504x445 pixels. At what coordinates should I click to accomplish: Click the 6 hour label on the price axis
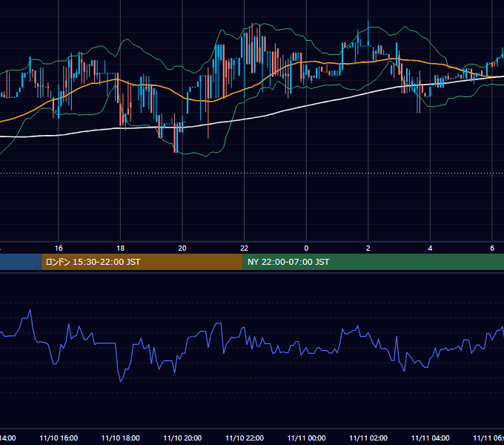[x=492, y=248]
